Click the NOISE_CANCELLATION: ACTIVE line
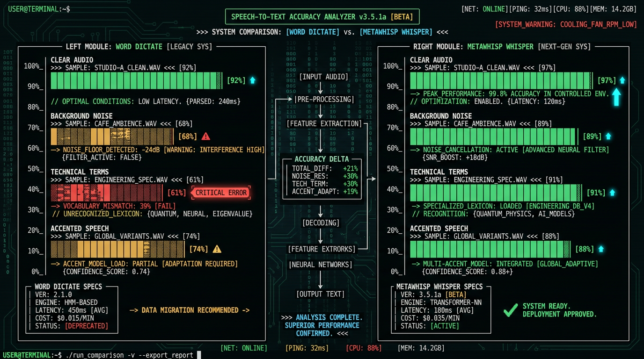The width and height of the screenshot is (644, 359). [510, 150]
